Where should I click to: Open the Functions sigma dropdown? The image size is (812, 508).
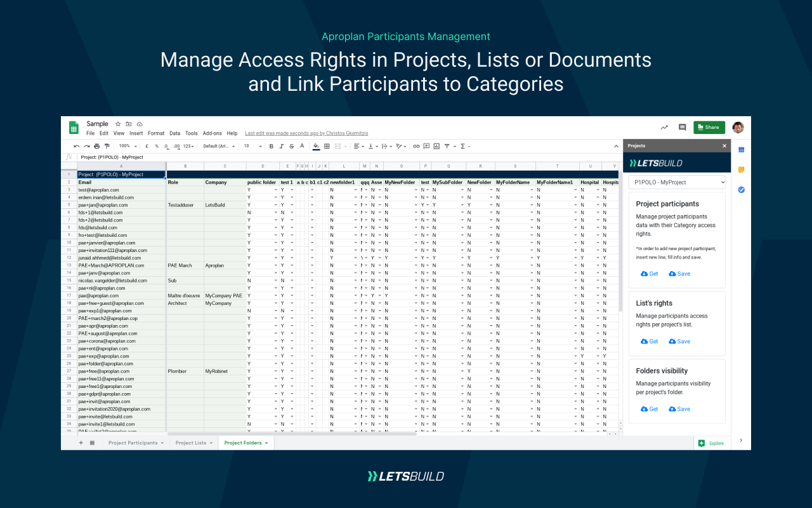tap(465, 146)
